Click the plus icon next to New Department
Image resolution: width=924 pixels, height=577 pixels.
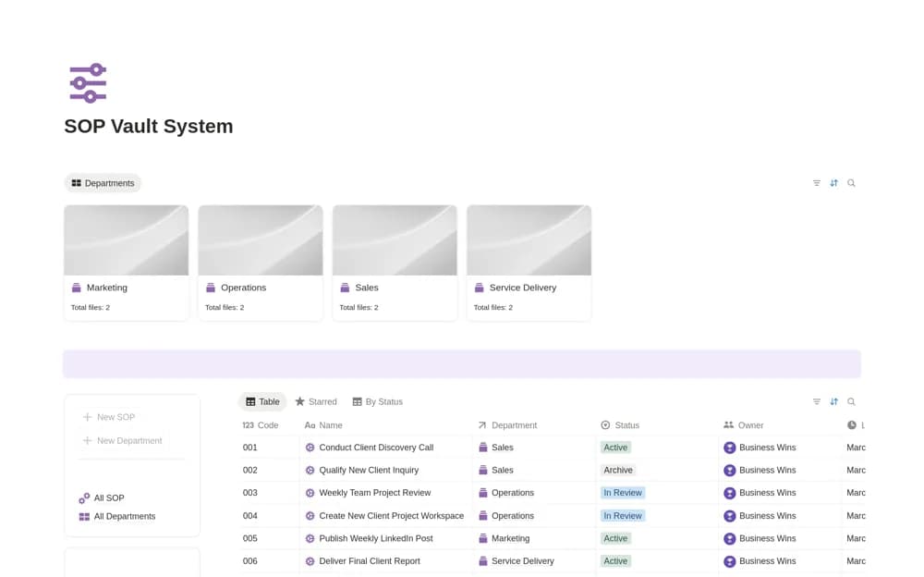87,441
